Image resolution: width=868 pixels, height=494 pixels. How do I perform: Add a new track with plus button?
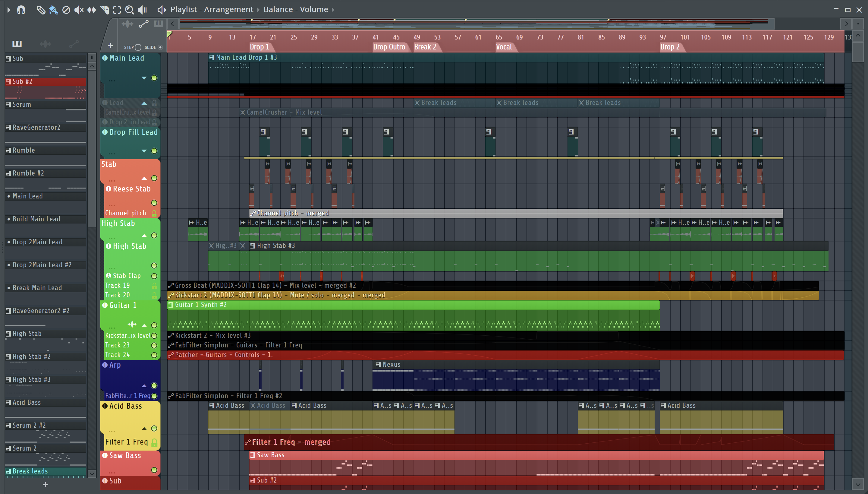coord(110,46)
